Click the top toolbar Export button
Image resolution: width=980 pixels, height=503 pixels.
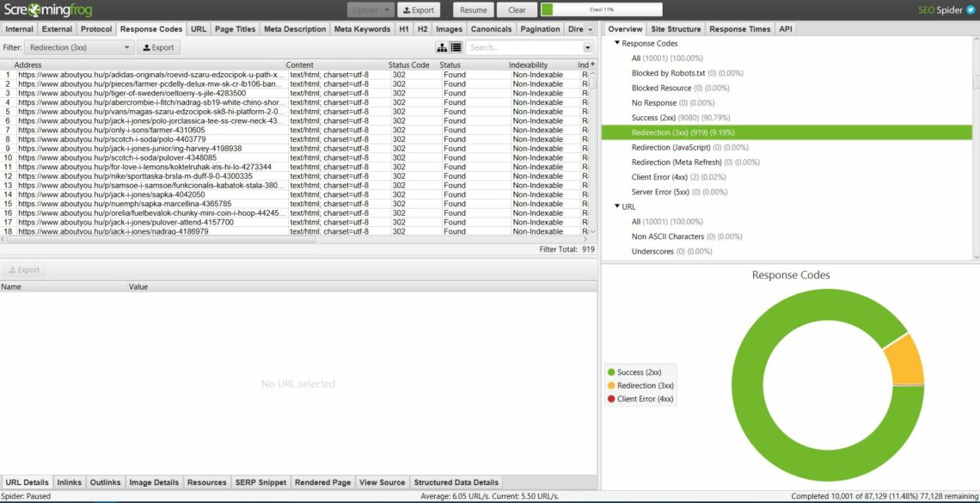point(419,10)
